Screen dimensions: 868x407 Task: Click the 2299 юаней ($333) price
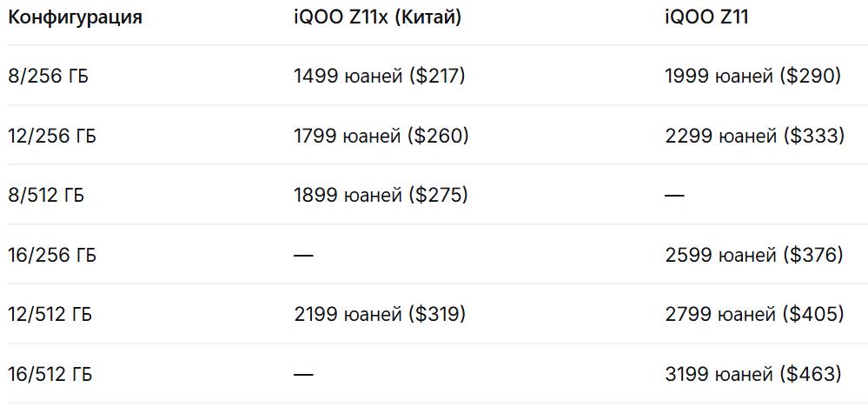(x=754, y=137)
